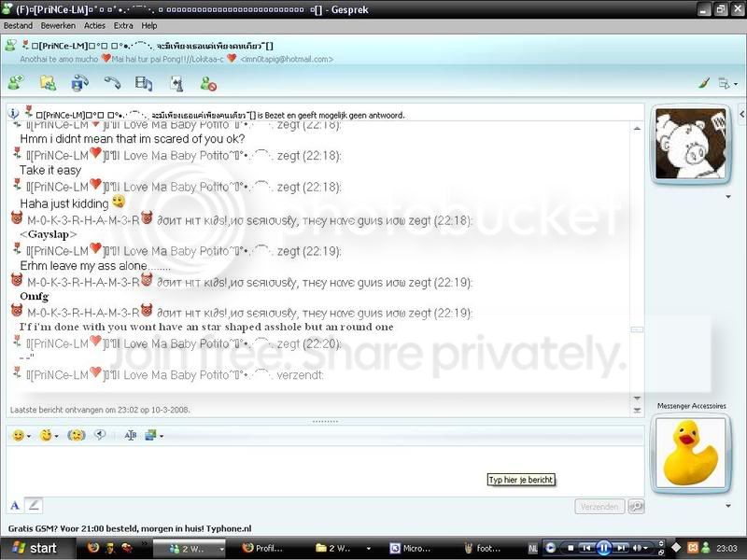Click the chat scrollbar down arrow
The width and height of the screenshot is (747, 560).
pos(637,398)
